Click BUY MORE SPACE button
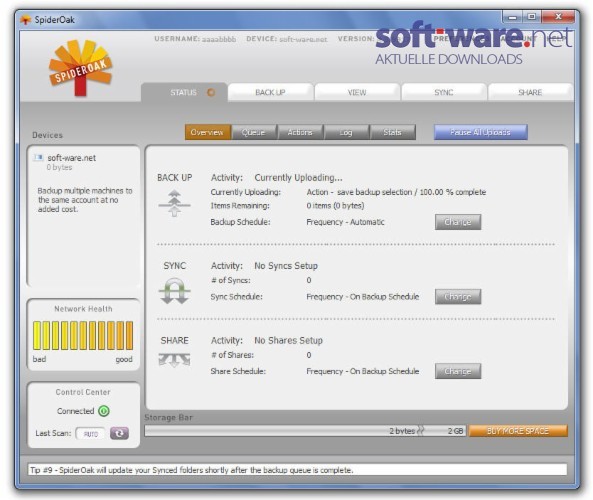The image size is (593, 500). point(518,431)
